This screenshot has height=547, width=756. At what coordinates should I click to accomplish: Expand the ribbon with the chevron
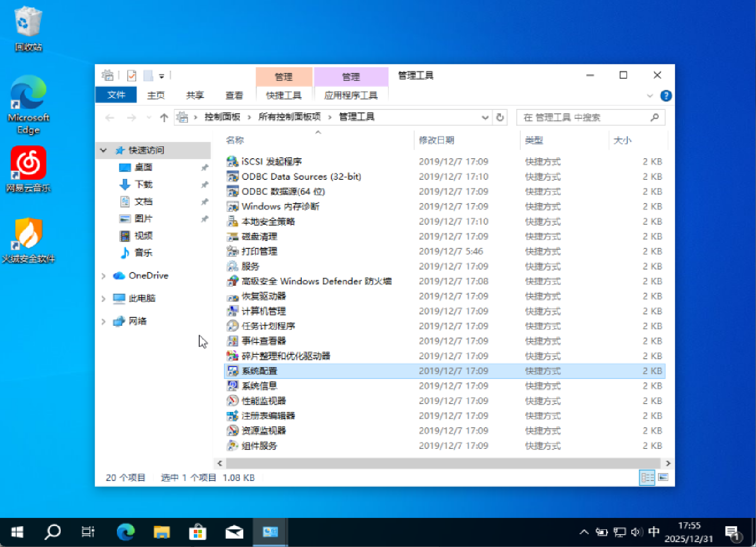pyautogui.click(x=649, y=96)
